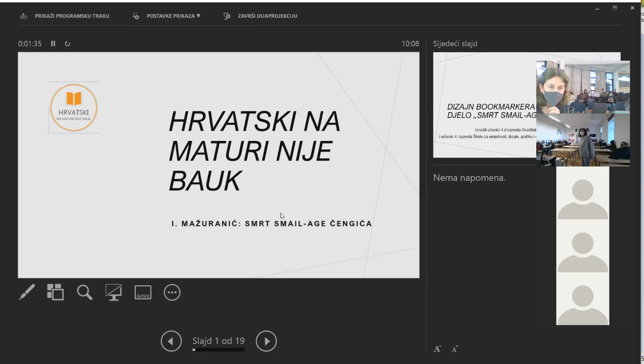644x364 pixels.
Task: Expand the Postavke prikaza dropdown
Action: click(x=173, y=16)
